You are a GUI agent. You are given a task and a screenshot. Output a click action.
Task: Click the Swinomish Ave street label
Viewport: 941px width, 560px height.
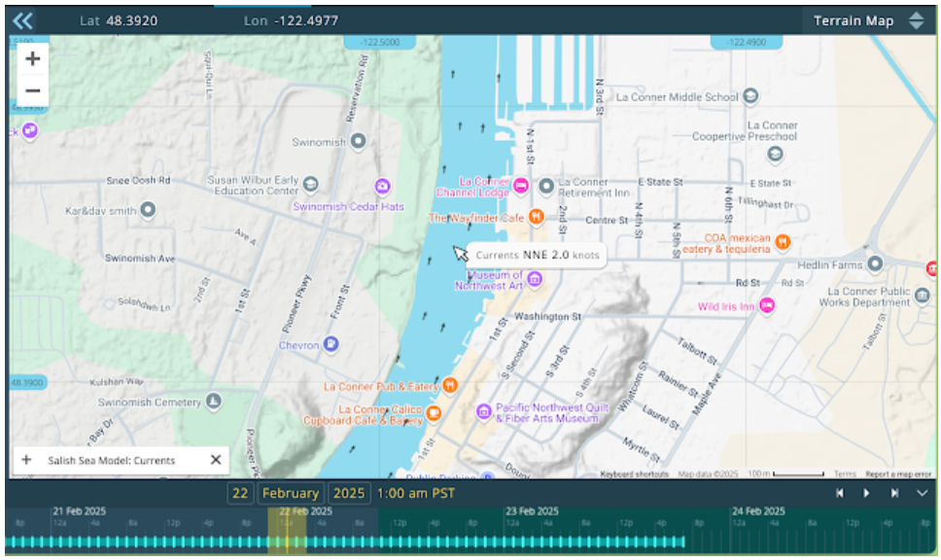pos(140,258)
